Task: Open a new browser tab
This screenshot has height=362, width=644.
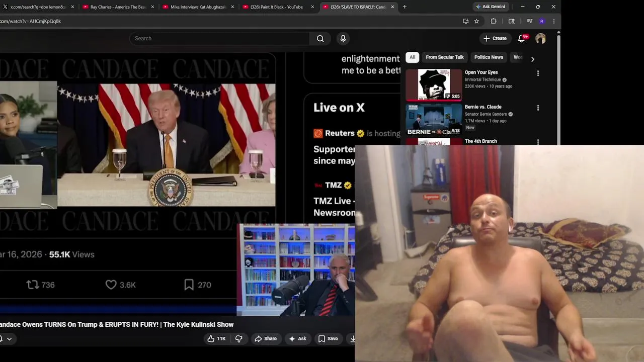Action: tap(405, 7)
